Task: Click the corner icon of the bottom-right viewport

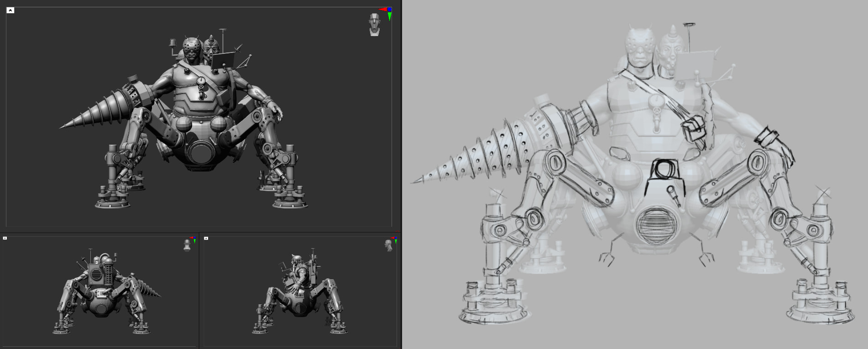Action: pos(206,238)
